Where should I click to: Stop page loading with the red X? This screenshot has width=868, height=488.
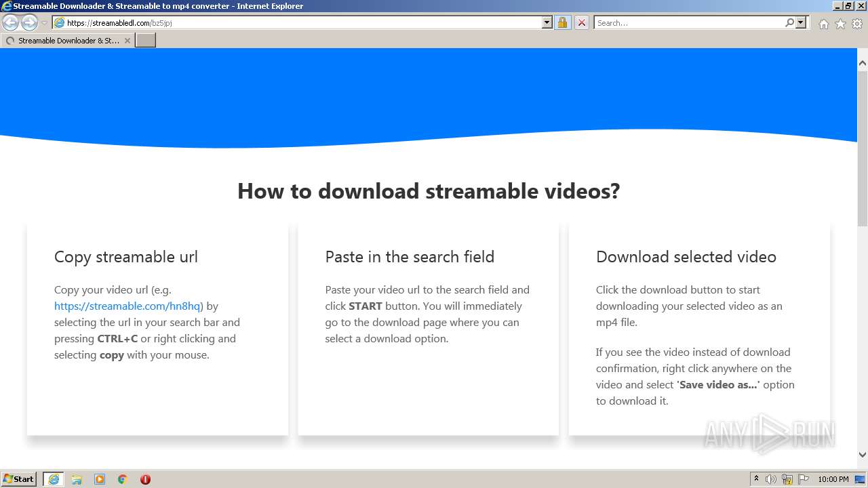(582, 22)
